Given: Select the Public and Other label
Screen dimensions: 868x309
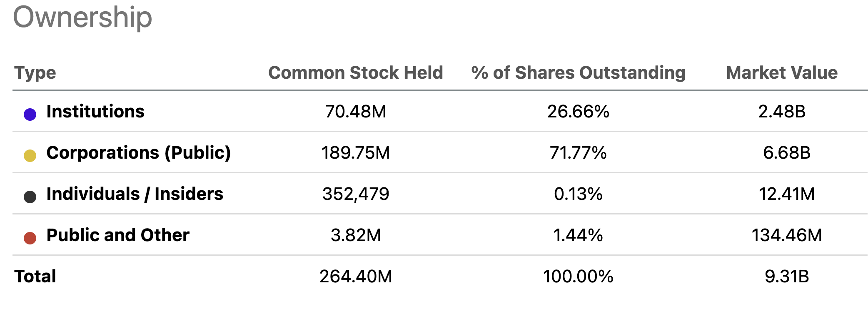Looking at the screenshot, I should coord(118,235).
